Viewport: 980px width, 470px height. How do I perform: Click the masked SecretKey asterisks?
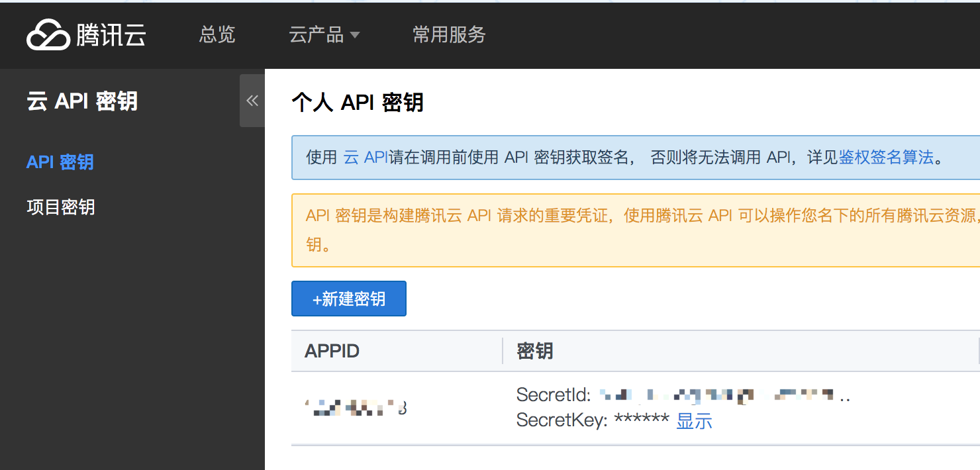coord(642,421)
